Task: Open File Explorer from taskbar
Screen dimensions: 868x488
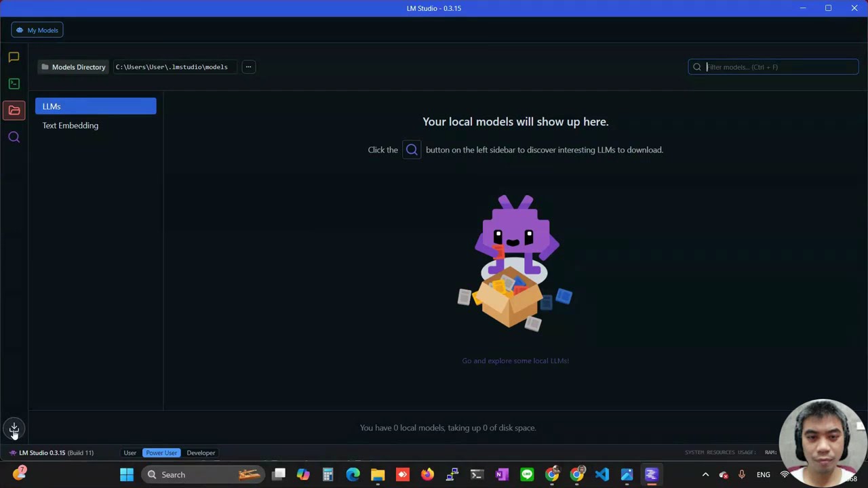Action: pos(378,474)
